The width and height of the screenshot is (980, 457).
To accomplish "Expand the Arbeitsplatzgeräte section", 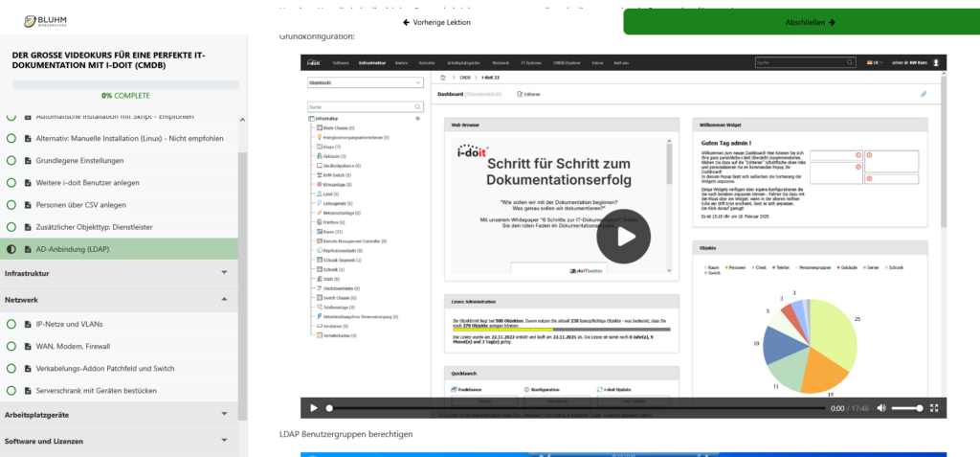I will pyautogui.click(x=224, y=414).
